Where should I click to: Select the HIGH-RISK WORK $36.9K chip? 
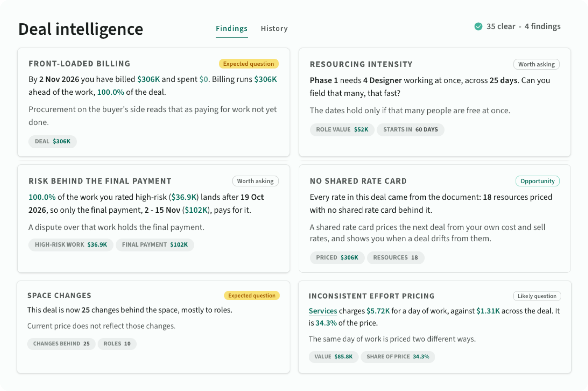(71, 245)
